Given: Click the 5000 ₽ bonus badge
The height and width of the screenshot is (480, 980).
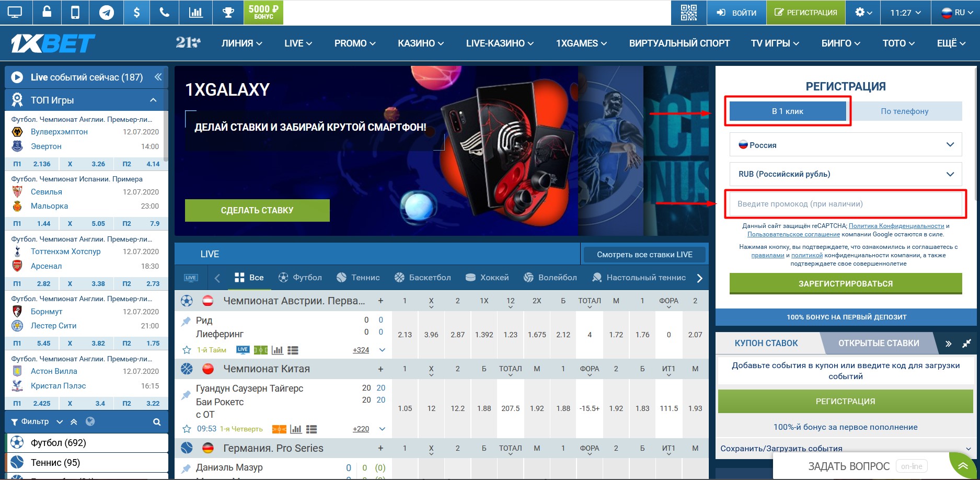Looking at the screenshot, I should point(263,12).
